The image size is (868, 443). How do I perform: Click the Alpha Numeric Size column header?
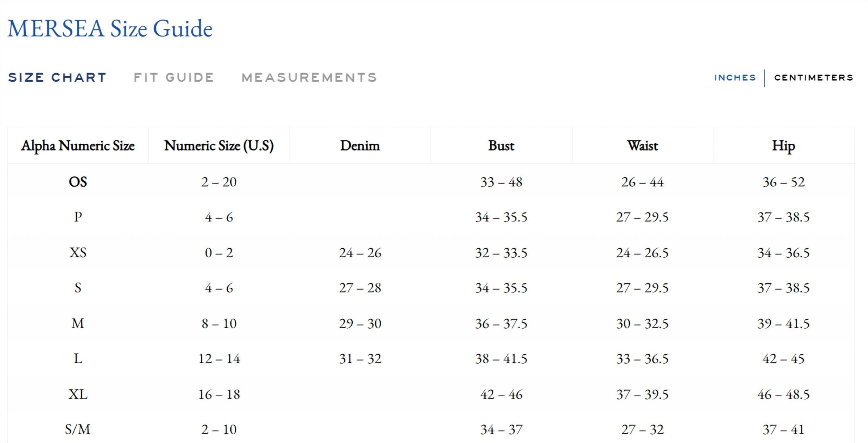point(78,145)
